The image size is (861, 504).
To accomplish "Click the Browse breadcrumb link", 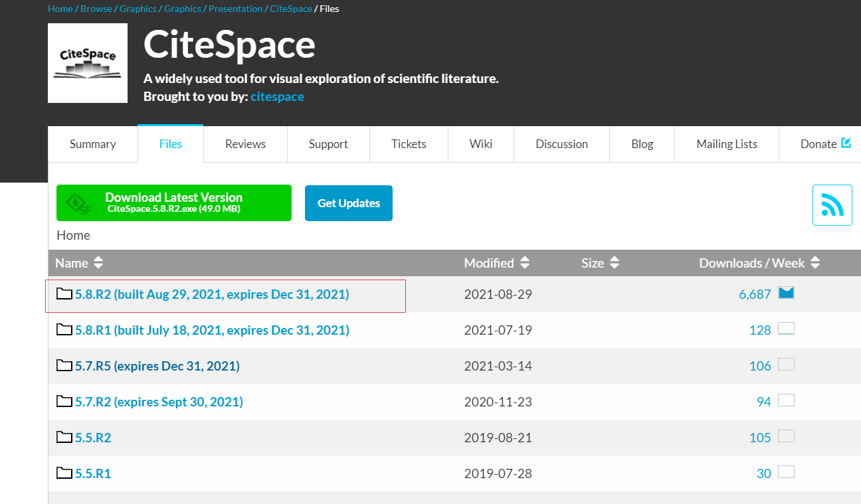I will point(96,9).
